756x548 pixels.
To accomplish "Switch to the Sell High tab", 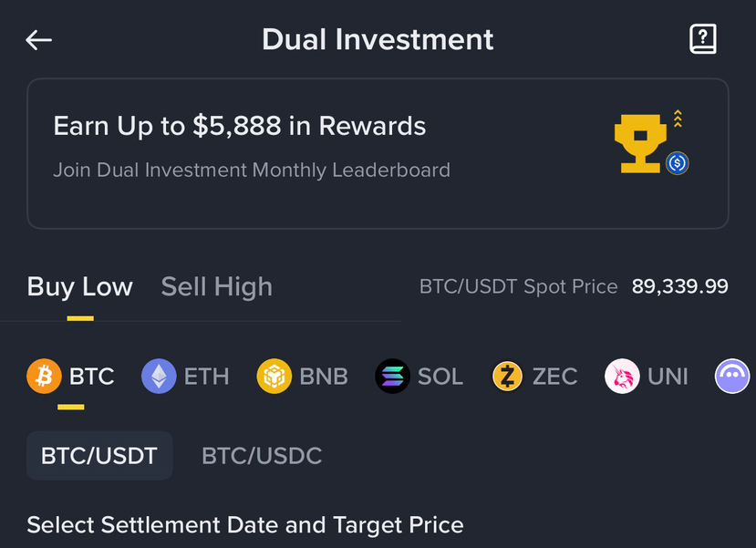I will pos(216,286).
